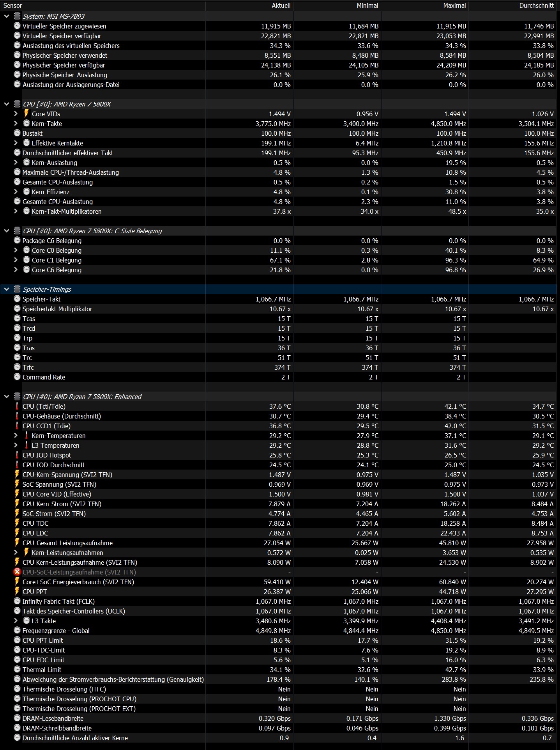Click the red X icon beside CPU-SoC-Leistungsaufnahme
Image resolution: width=560 pixels, height=750 pixels.
(x=17, y=572)
